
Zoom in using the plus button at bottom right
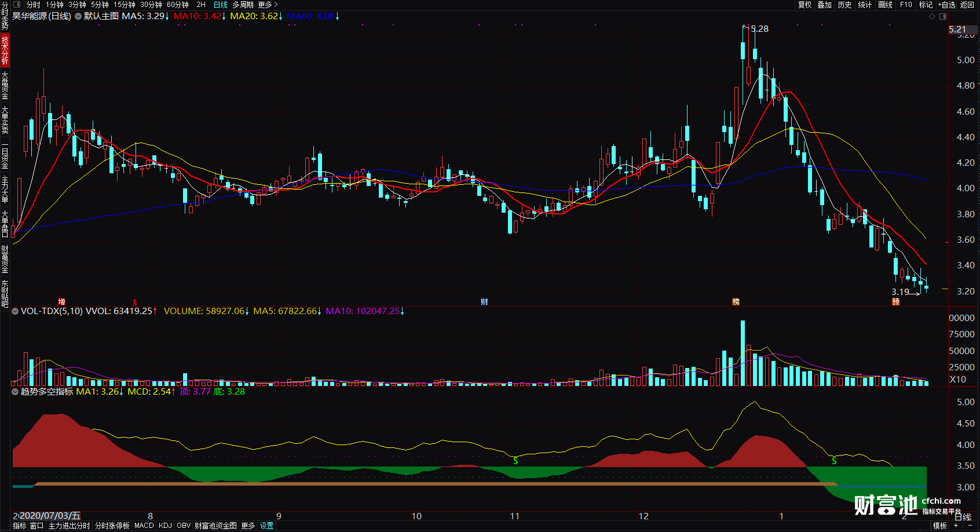(x=956, y=526)
